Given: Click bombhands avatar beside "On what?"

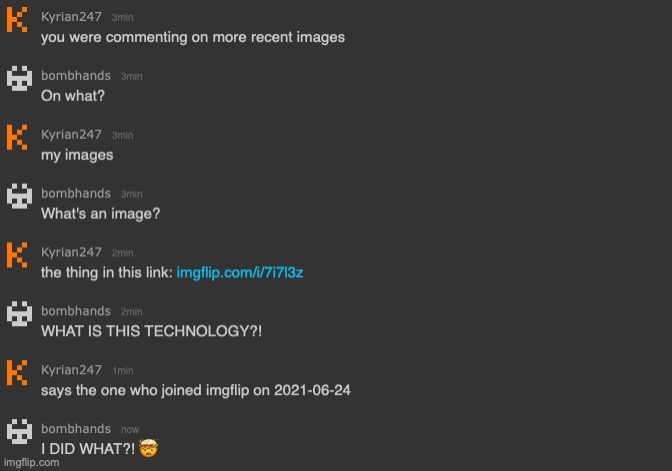Looking at the screenshot, I should coord(19,78).
